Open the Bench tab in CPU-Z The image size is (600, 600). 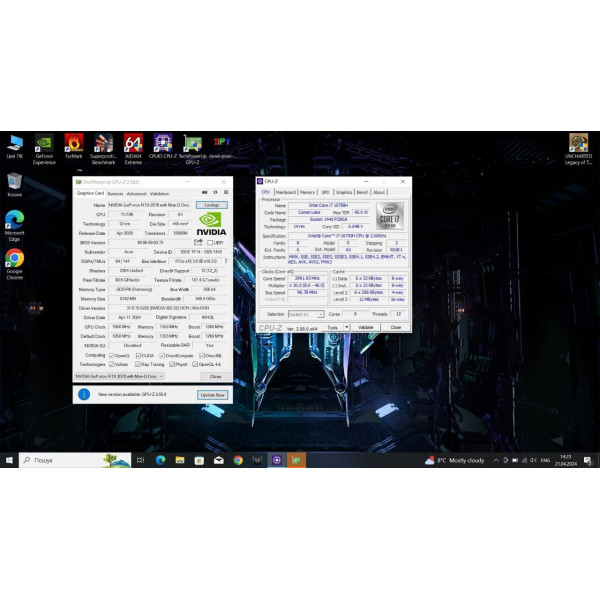(362, 192)
